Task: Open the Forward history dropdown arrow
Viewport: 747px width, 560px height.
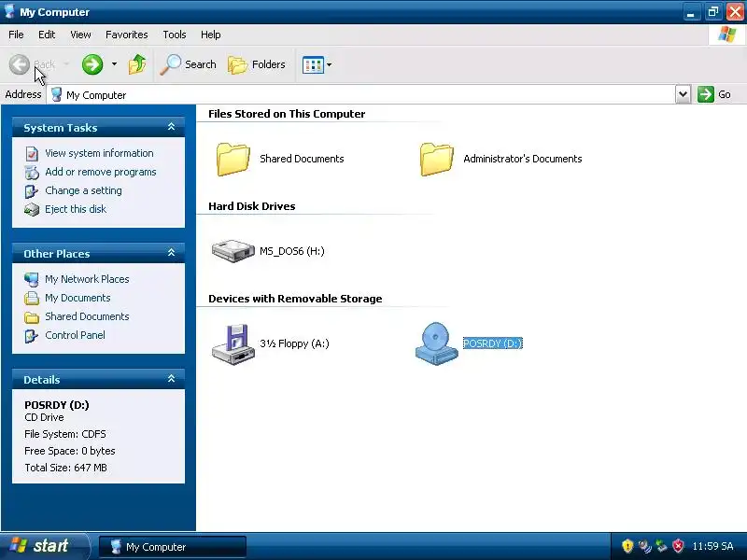Action: tap(114, 64)
